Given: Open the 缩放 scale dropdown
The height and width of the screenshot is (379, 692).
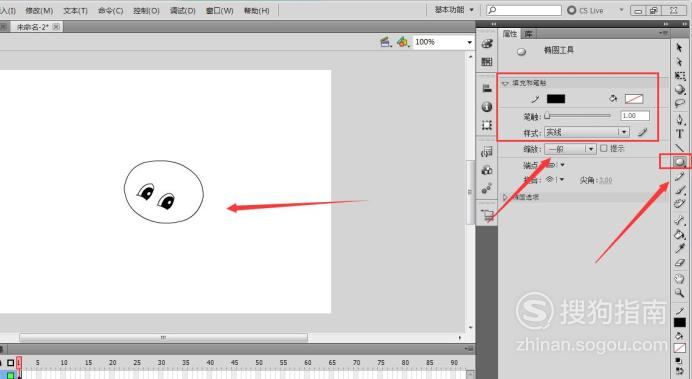Looking at the screenshot, I should click(x=570, y=149).
